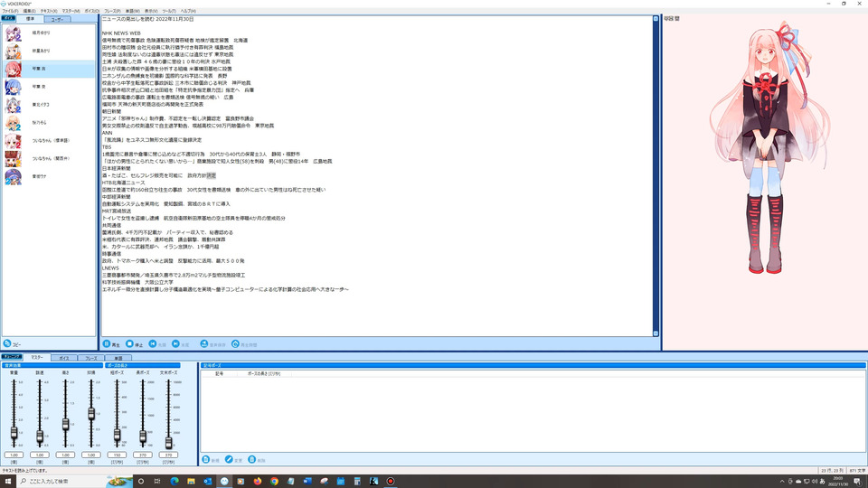This screenshot has width=868, height=488.
Task: Switch to the 単語 tuning tab
Action: click(118, 358)
